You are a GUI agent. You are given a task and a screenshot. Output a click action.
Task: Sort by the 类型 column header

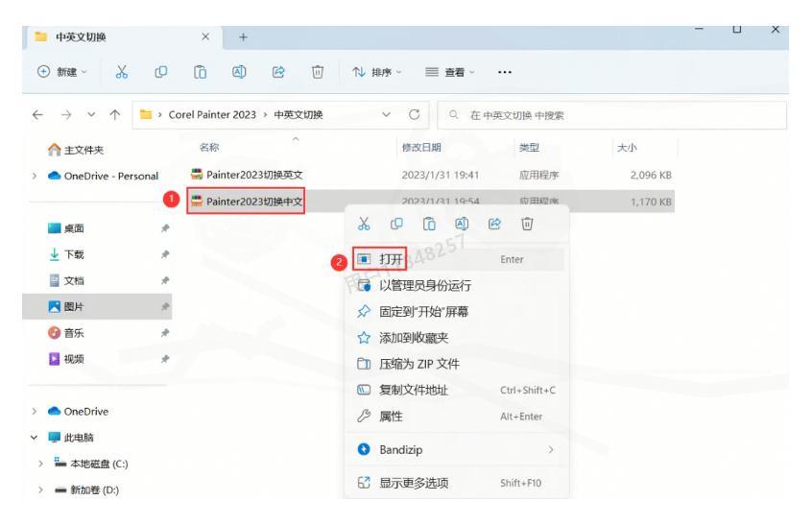pyautogui.click(x=529, y=148)
